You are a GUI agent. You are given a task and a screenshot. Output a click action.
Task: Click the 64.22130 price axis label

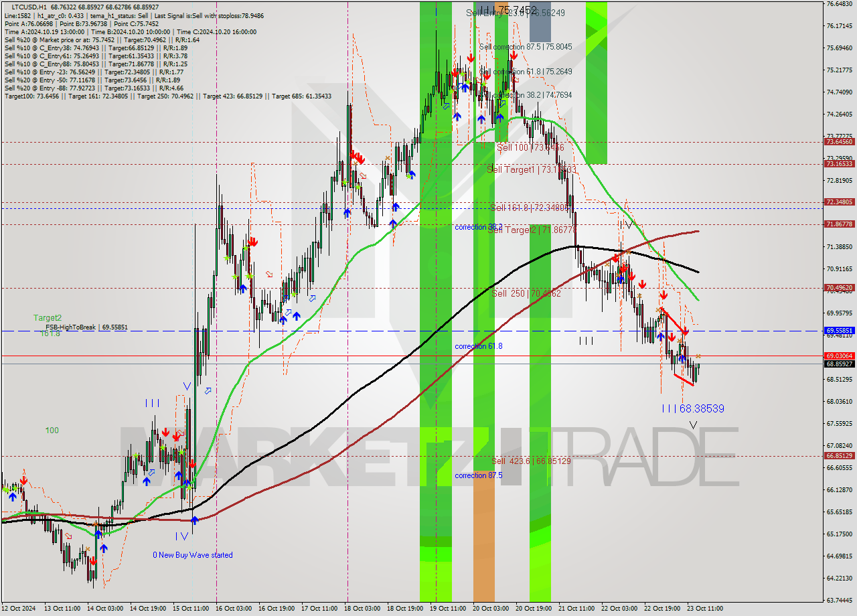(x=839, y=579)
